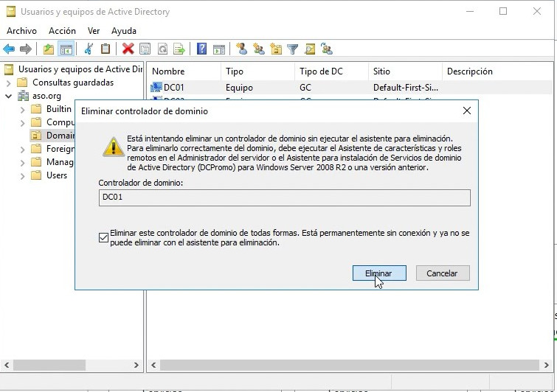Click the Filter funnel icon
This screenshot has width=557, height=392.
click(x=292, y=49)
